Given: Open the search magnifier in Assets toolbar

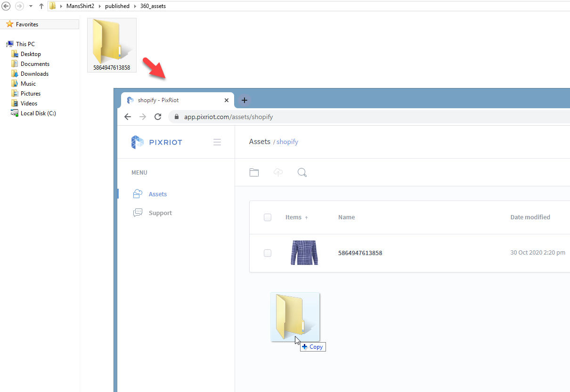Looking at the screenshot, I should pyautogui.click(x=302, y=173).
